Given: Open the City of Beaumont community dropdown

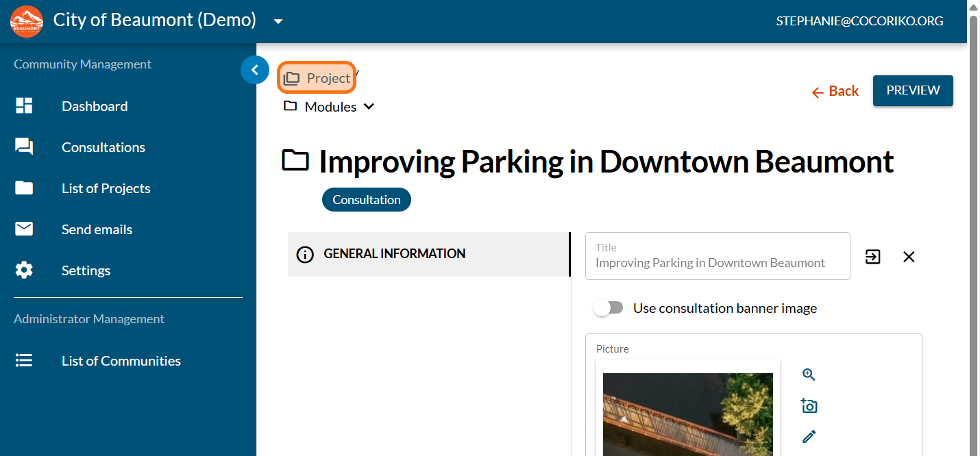Looking at the screenshot, I should click(x=278, y=21).
